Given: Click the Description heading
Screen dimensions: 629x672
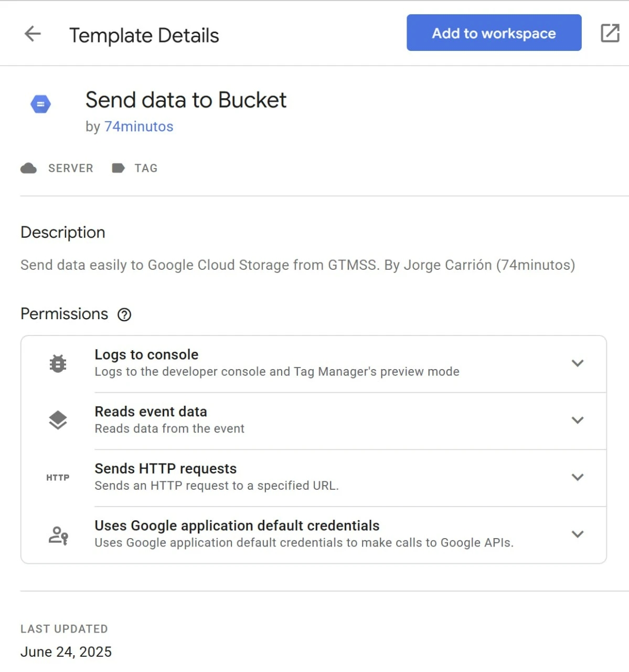Looking at the screenshot, I should 63,233.
